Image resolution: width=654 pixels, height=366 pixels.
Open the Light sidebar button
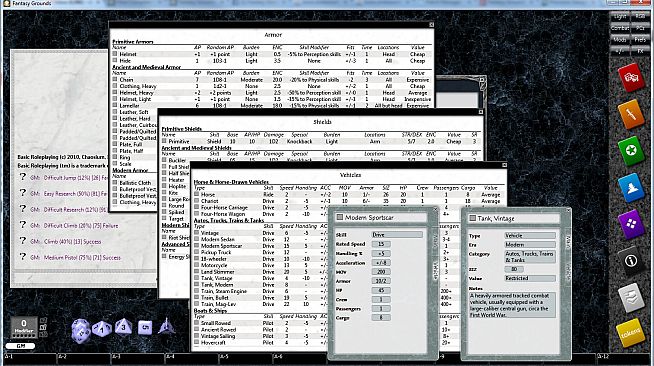[620, 16]
